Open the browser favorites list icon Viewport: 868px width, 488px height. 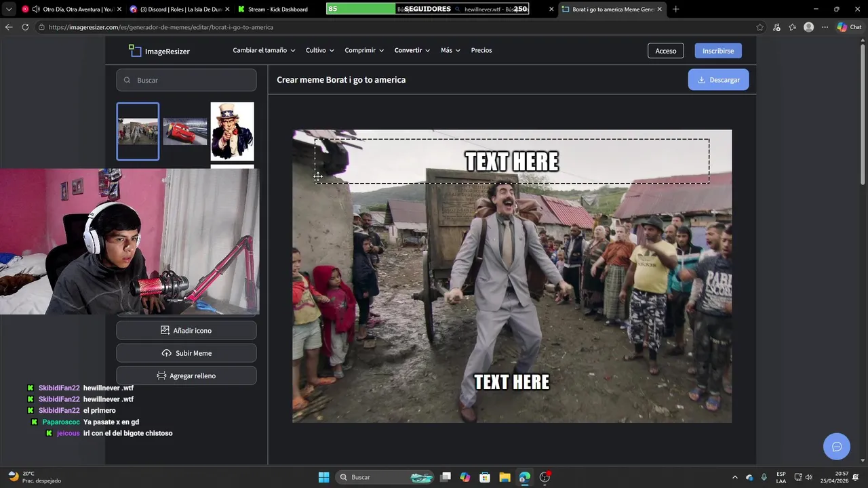792,27
